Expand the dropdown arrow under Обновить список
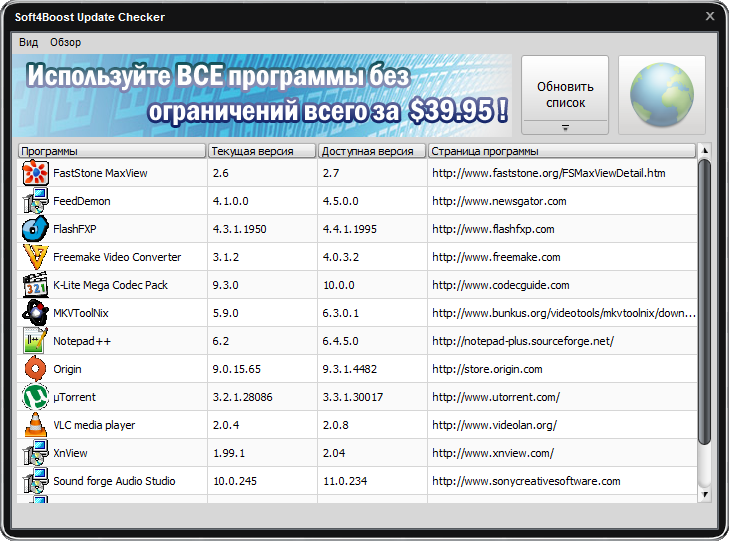729x541 pixels. point(565,127)
